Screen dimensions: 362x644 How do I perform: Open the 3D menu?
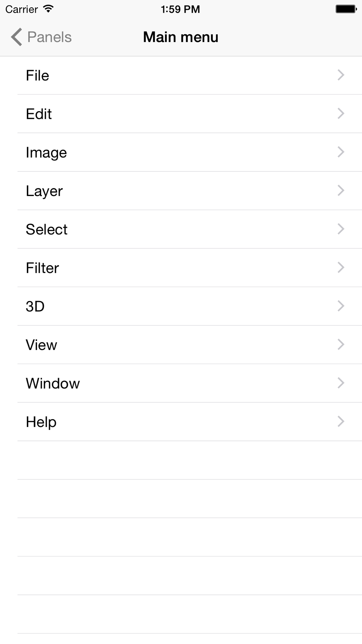coord(181,306)
